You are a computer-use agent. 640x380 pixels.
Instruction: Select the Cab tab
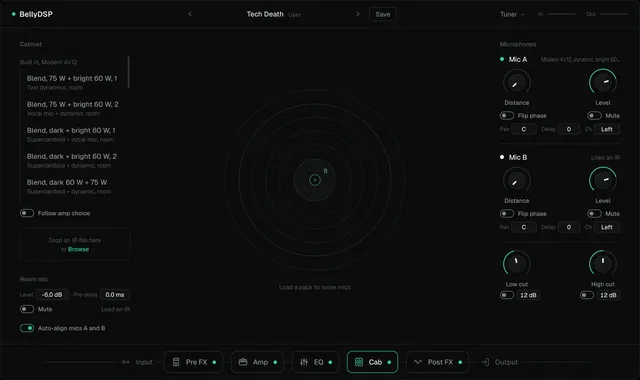tap(372, 362)
